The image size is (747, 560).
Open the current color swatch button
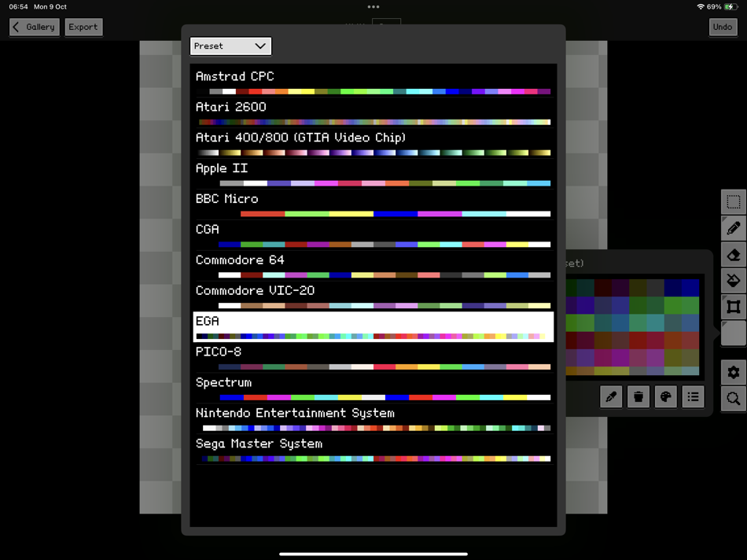coord(733,333)
